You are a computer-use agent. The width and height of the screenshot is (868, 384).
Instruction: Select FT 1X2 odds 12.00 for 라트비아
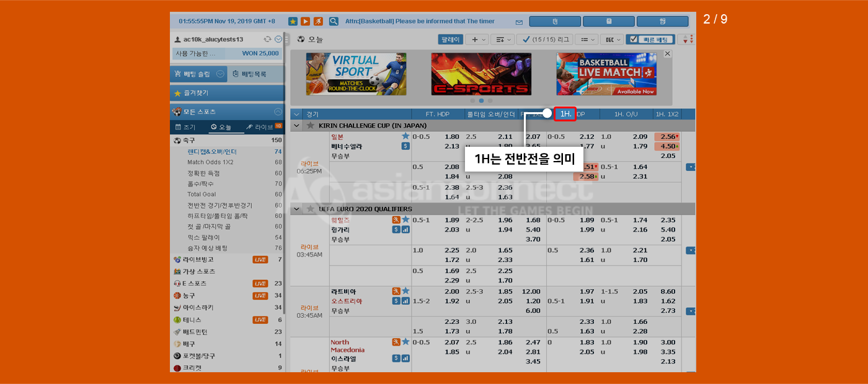pos(531,291)
